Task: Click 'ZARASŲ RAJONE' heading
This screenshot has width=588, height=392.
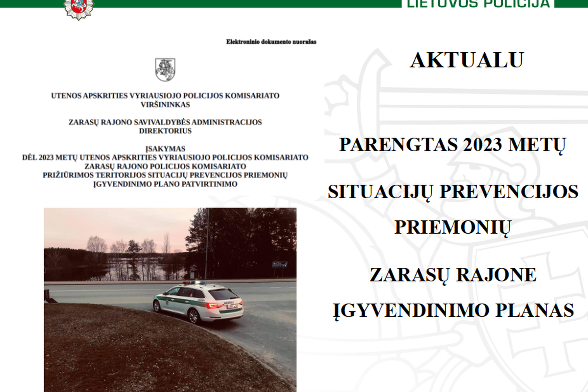Action: coord(453,275)
